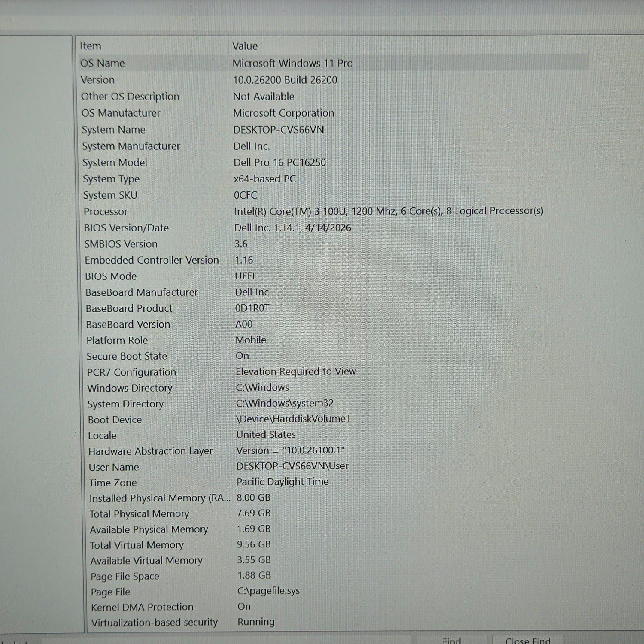The height and width of the screenshot is (644, 644).
Task: Click the Total Virtual Memory item
Action: 137,545
